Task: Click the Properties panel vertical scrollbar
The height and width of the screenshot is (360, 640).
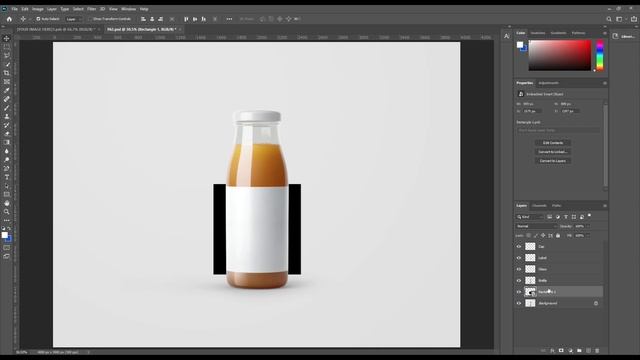Action: point(605,145)
